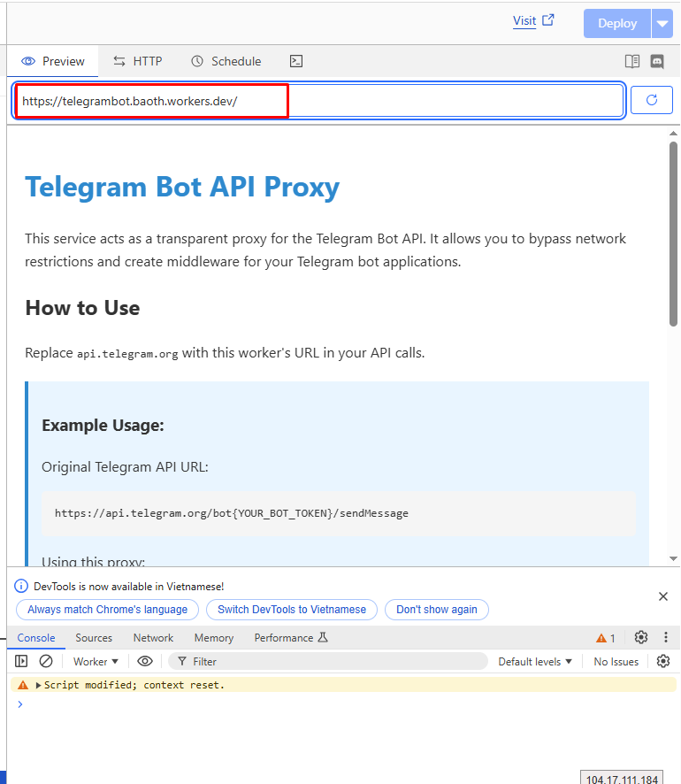
Task: Click the preview URL input field
Action: pyautogui.click(x=318, y=101)
